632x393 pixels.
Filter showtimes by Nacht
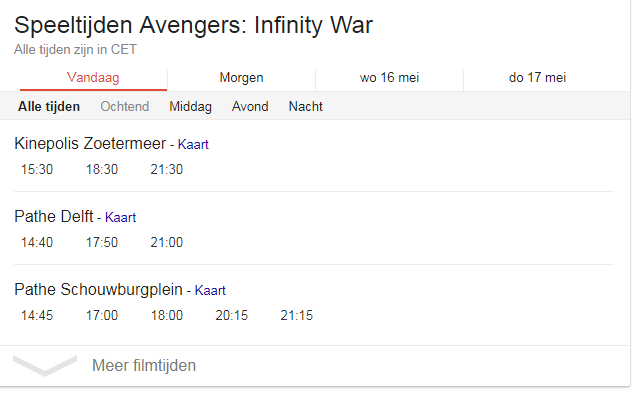tap(306, 106)
